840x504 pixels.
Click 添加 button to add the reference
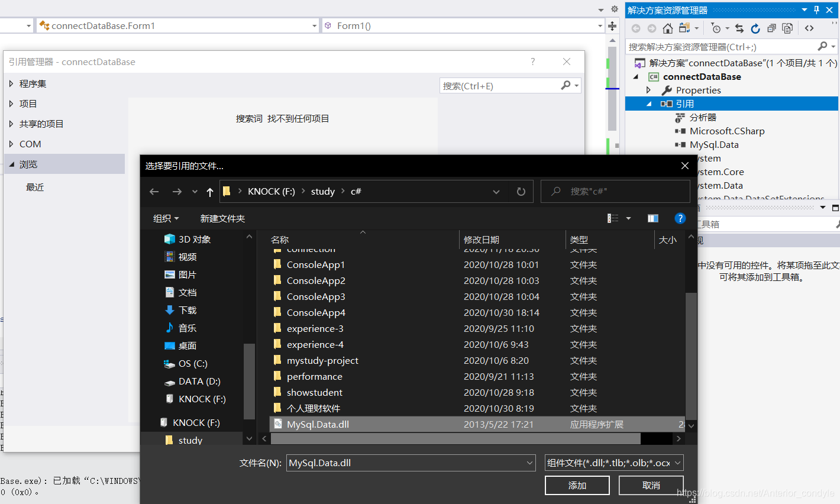point(577,485)
